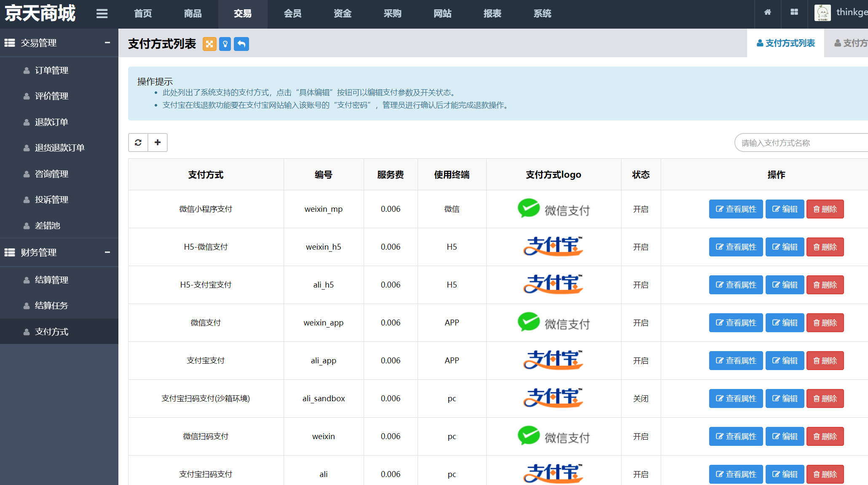This screenshot has width=868, height=485.
Task: Click the 京天商城 logo
Action: point(40,13)
